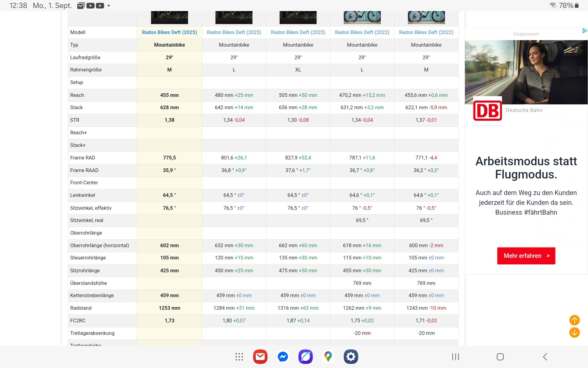This screenshot has width=588, height=368.
Task: Open first Radon Bikes Deft (2025) link
Action: (169, 32)
